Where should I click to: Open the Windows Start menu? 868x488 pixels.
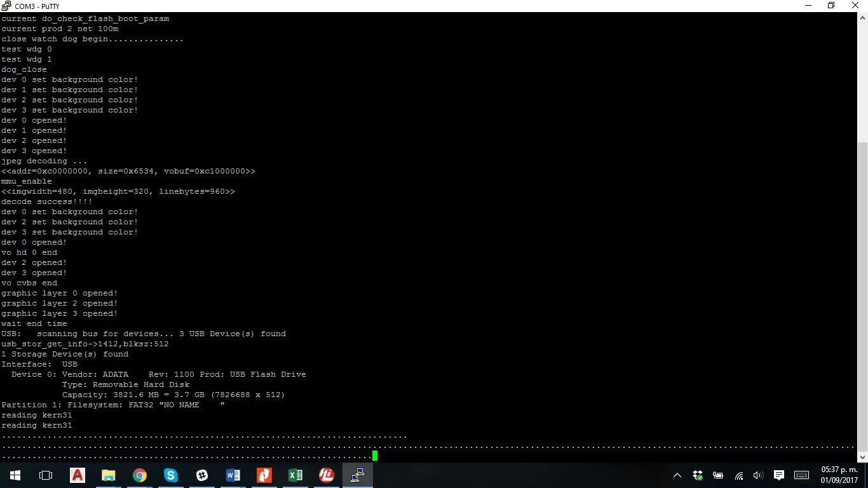pos(15,475)
